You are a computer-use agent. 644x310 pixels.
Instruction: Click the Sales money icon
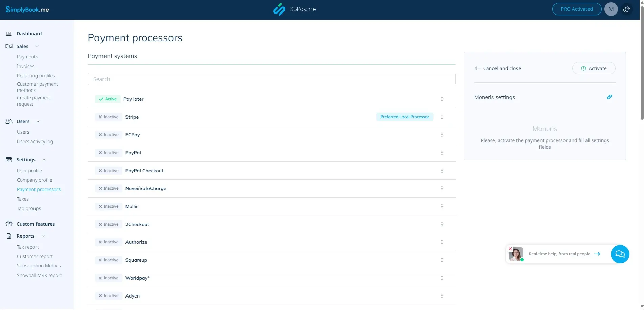click(x=9, y=46)
